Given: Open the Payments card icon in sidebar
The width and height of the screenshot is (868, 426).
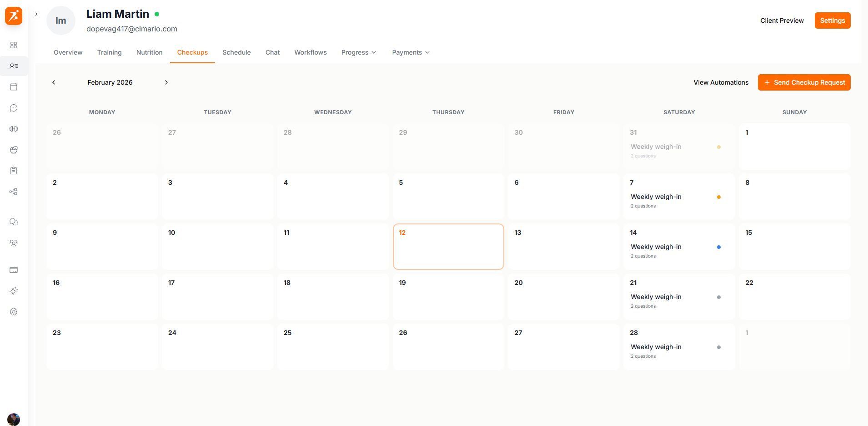Looking at the screenshot, I should 14,270.
